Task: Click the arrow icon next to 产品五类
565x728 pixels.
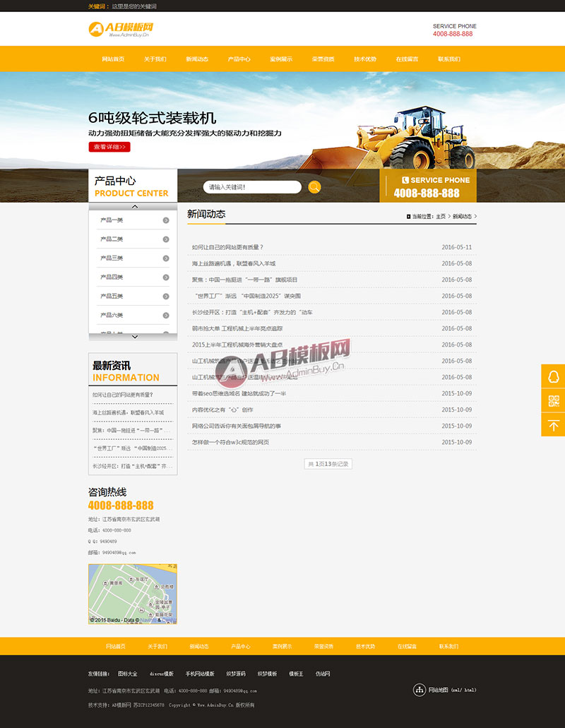Action: tap(166, 297)
